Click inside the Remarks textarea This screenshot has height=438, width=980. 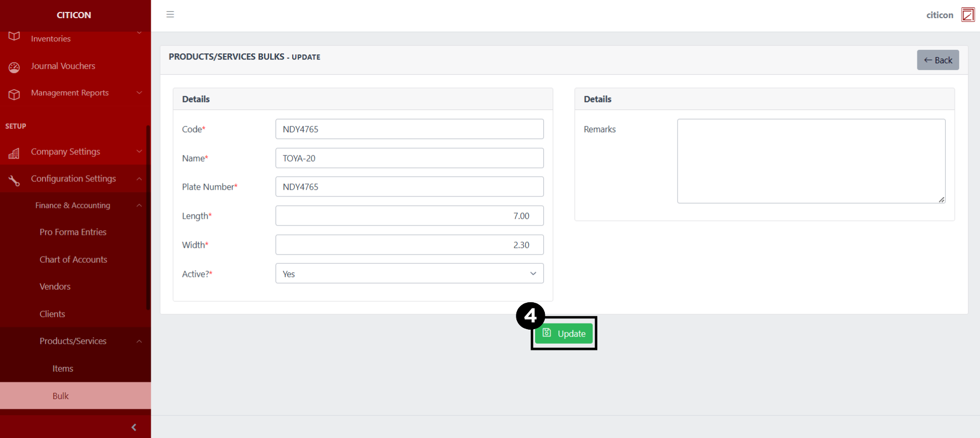[811, 161]
